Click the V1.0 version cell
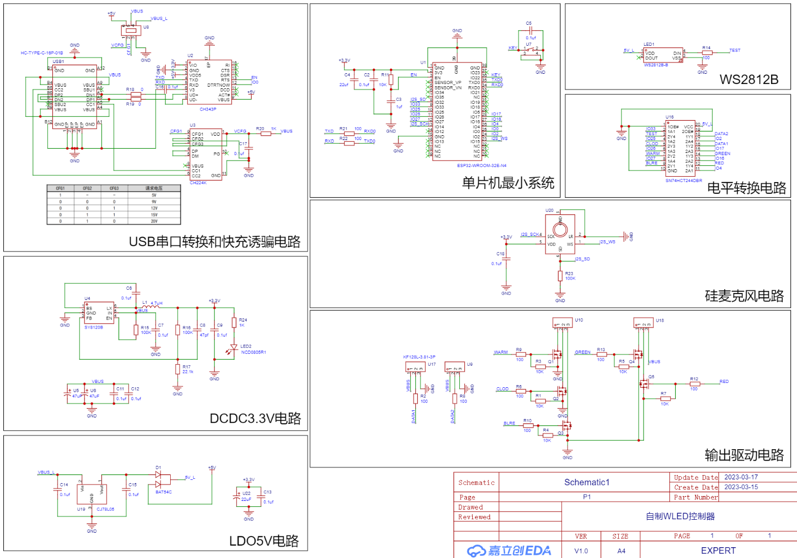Viewport: 797px width, 558px height. tap(581, 551)
